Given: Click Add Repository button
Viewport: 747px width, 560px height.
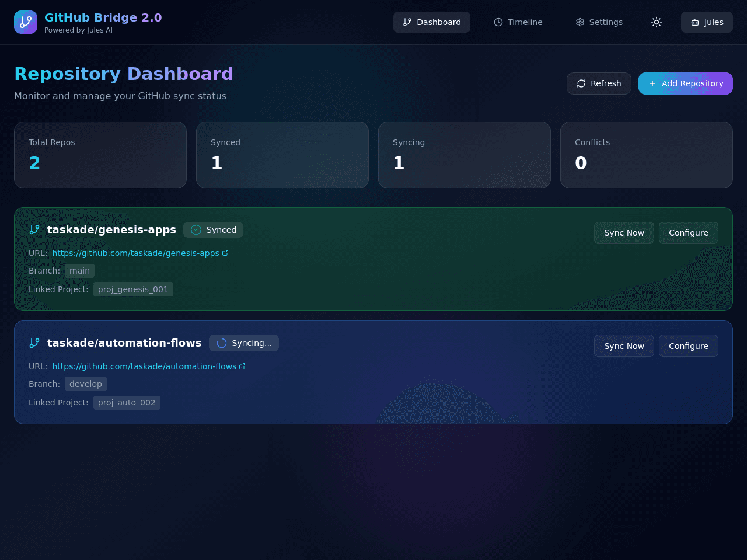Looking at the screenshot, I should click(686, 83).
